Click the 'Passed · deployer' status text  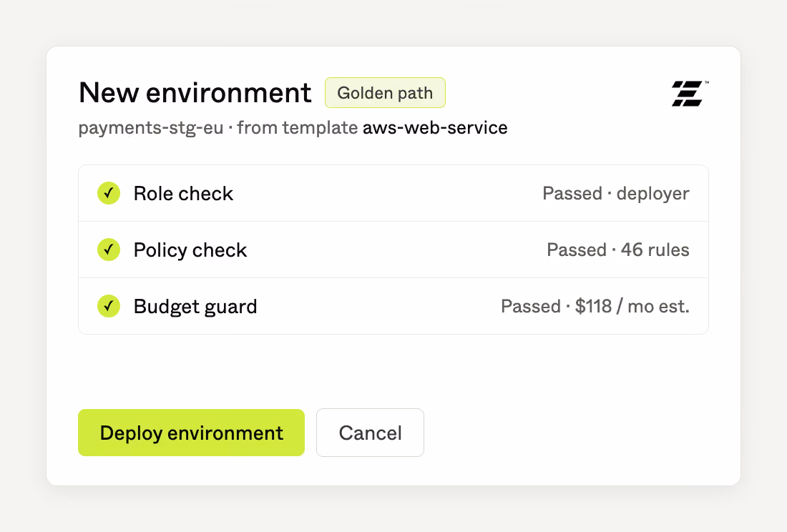(616, 194)
